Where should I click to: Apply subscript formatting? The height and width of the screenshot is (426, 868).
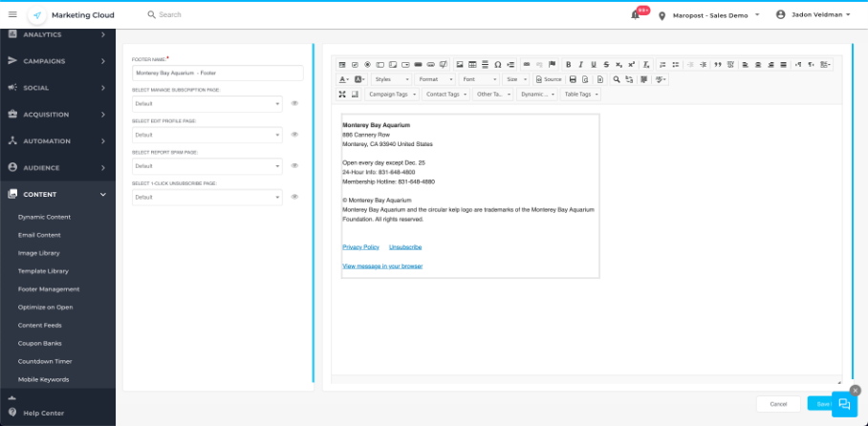click(618, 65)
